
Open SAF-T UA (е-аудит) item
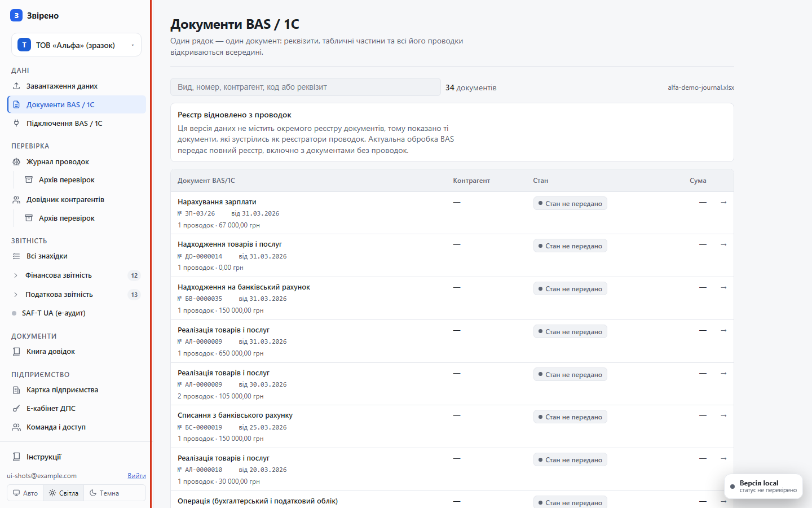pos(77,313)
